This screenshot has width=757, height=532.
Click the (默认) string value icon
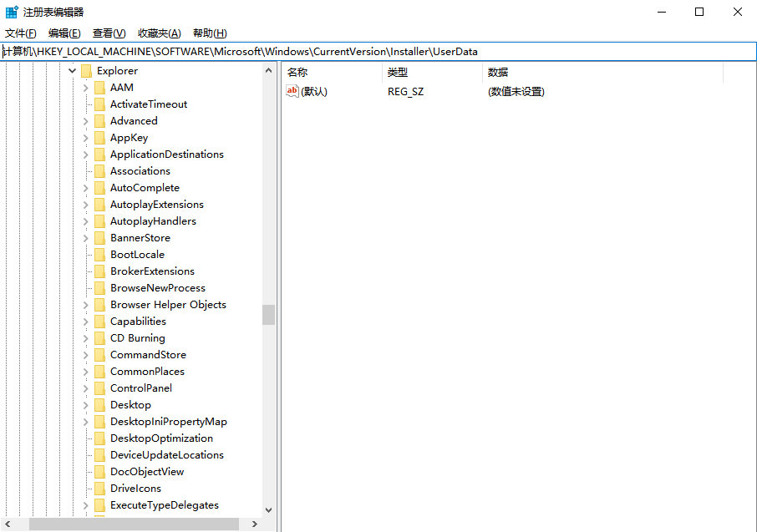[292, 91]
